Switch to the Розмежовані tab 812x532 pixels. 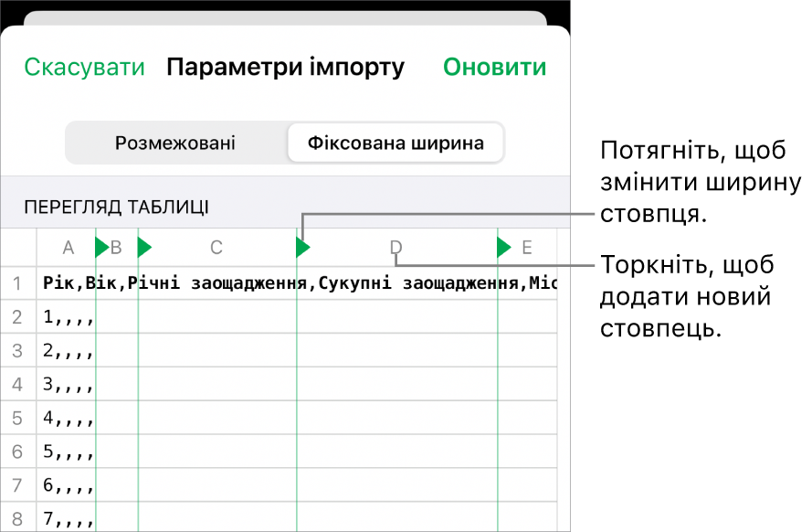[x=175, y=143]
